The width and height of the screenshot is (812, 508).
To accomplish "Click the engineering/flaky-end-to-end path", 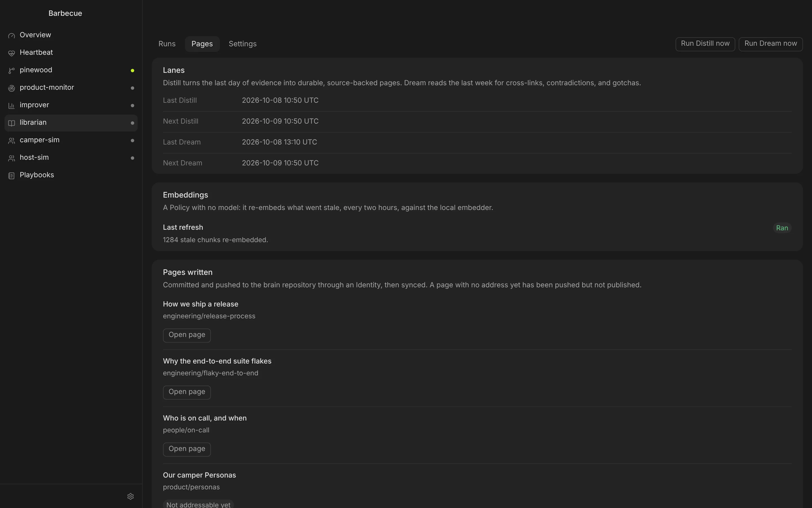I will pyautogui.click(x=210, y=373).
